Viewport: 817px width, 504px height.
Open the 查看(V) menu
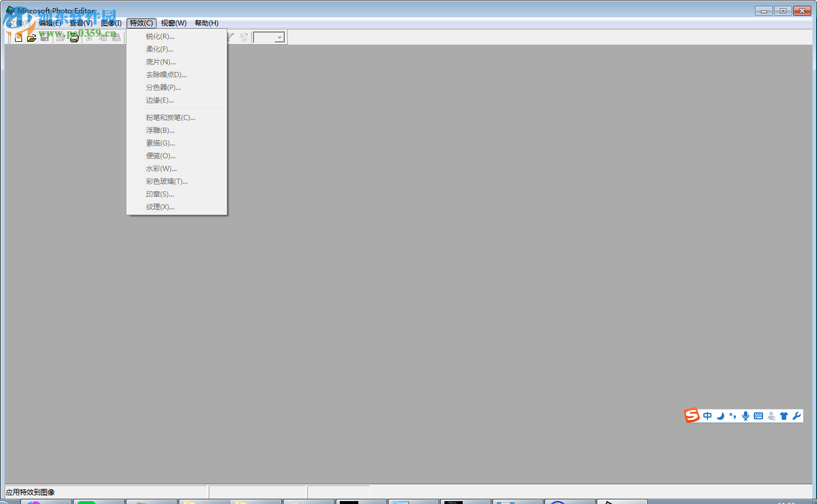(81, 23)
